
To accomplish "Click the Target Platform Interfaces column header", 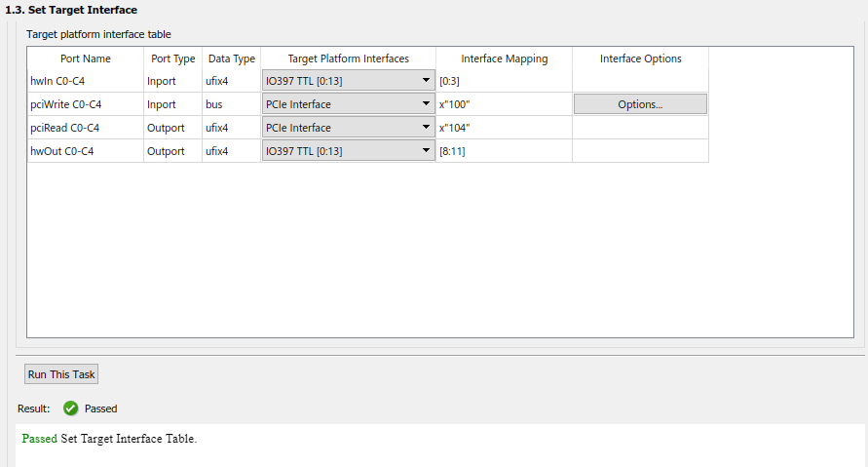I will tap(348, 58).
